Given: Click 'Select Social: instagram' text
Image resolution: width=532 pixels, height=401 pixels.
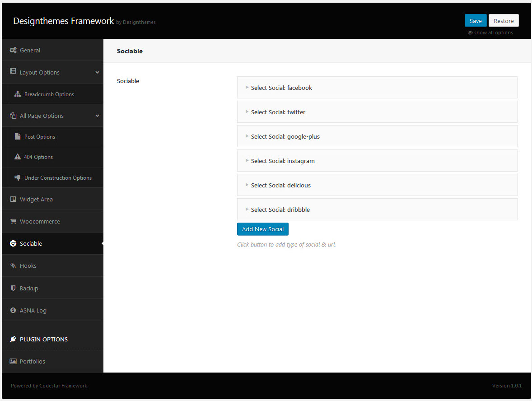Looking at the screenshot, I should coord(283,161).
